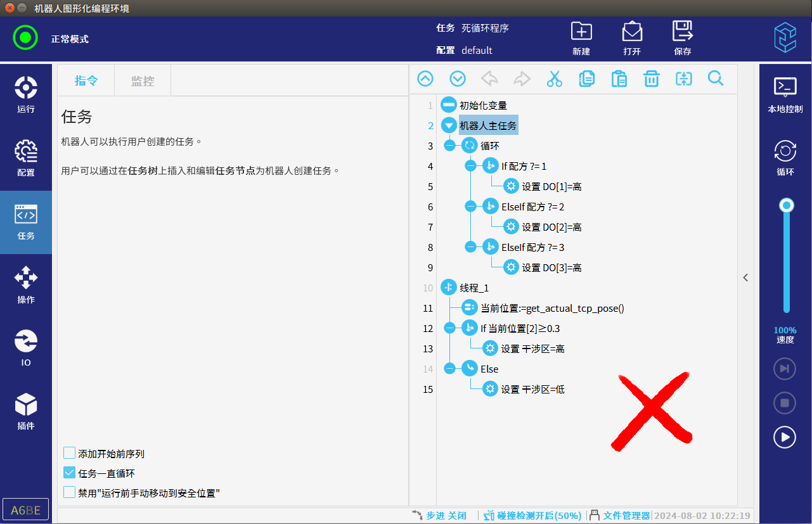Collapse the 机器人主任务 node
812x524 pixels.
coord(448,125)
